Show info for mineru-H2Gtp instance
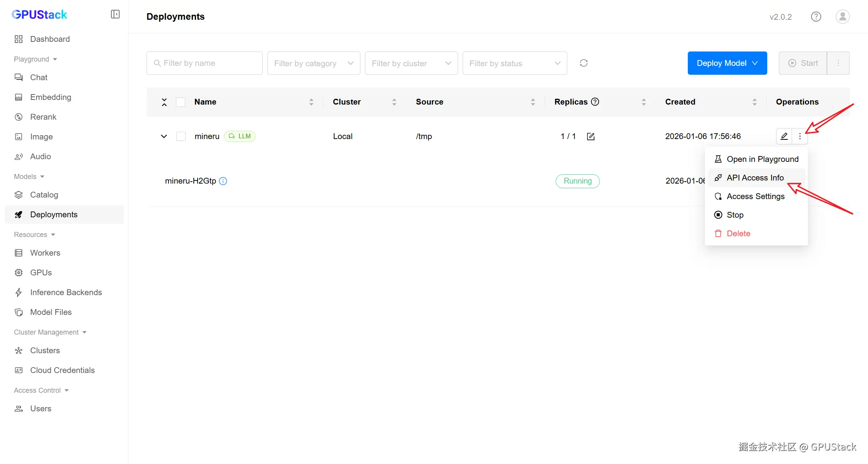The image size is (868, 464). [223, 181]
